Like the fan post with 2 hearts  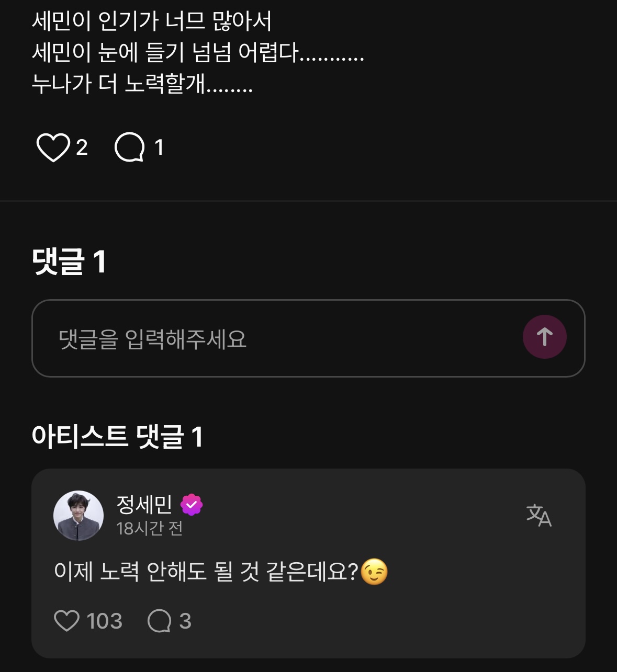point(53,147)
